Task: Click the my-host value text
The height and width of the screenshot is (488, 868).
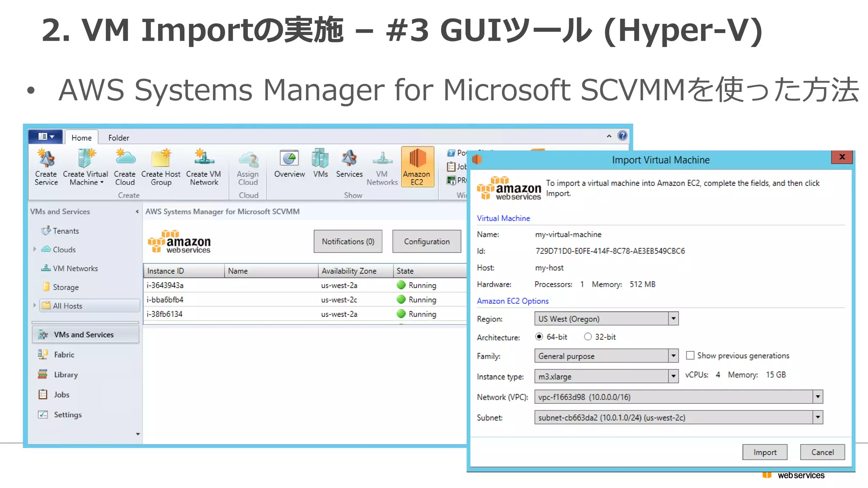Action: [549, 268]
